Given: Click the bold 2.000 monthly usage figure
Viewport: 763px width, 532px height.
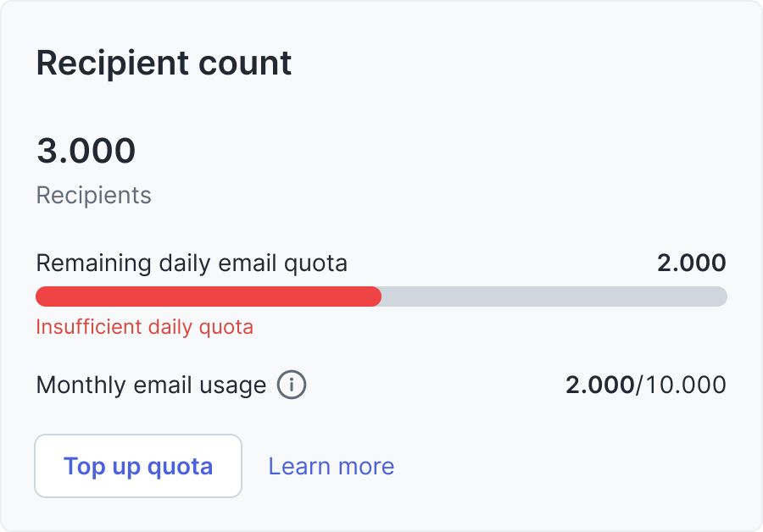Looking at the screenshot, I should (x=599, y=385).
